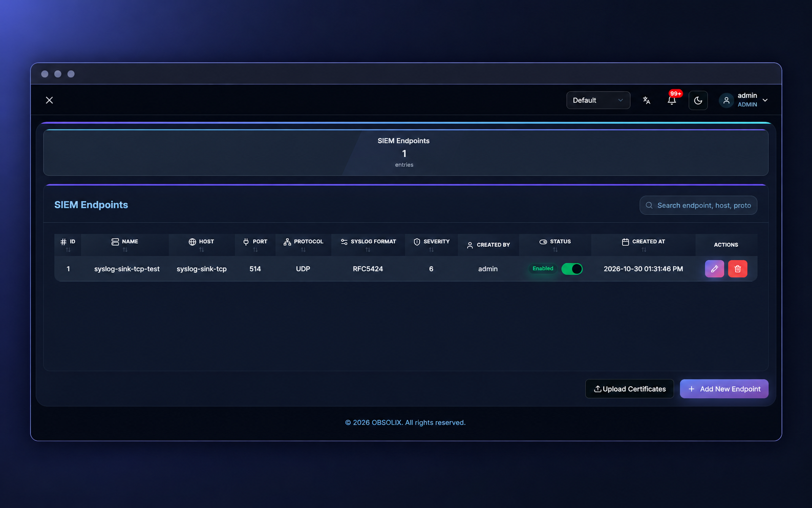Open the notifications bell showing 99+
This screenshot has width=812, height=508.
pos(672,100)
